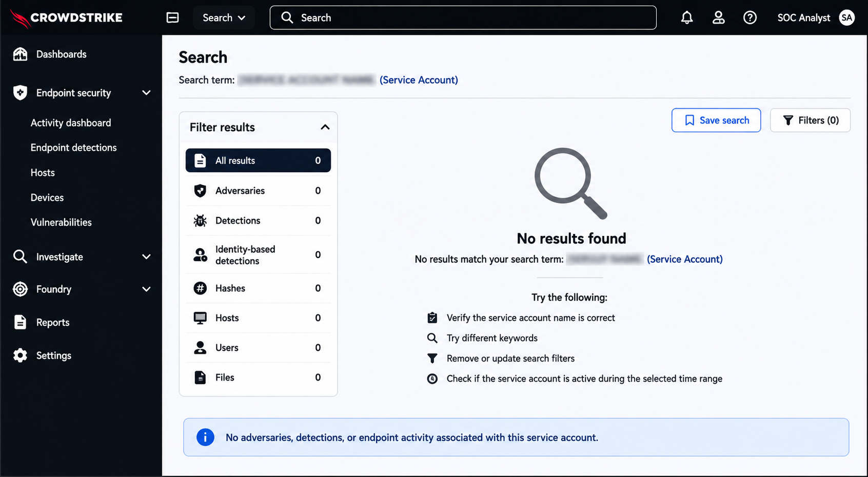
Task: Collapse the Endpoint security section
Action: click(146, 93)
